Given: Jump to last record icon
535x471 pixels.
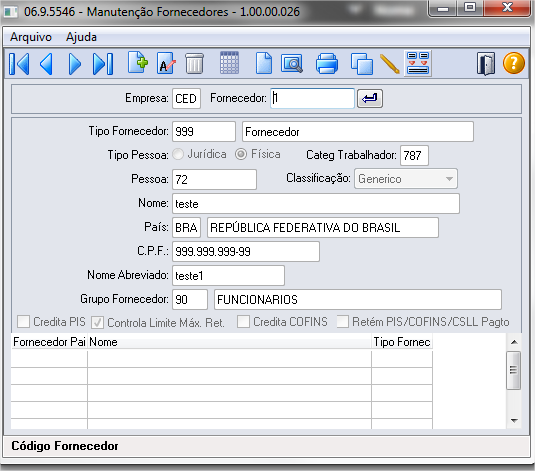Looking at the screenshot, I should pos(103,64).
